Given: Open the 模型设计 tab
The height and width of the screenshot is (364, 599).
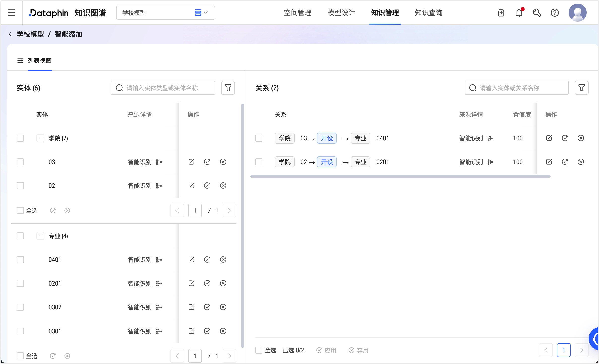Looking at the screenshot, I should tap(341, 13).
